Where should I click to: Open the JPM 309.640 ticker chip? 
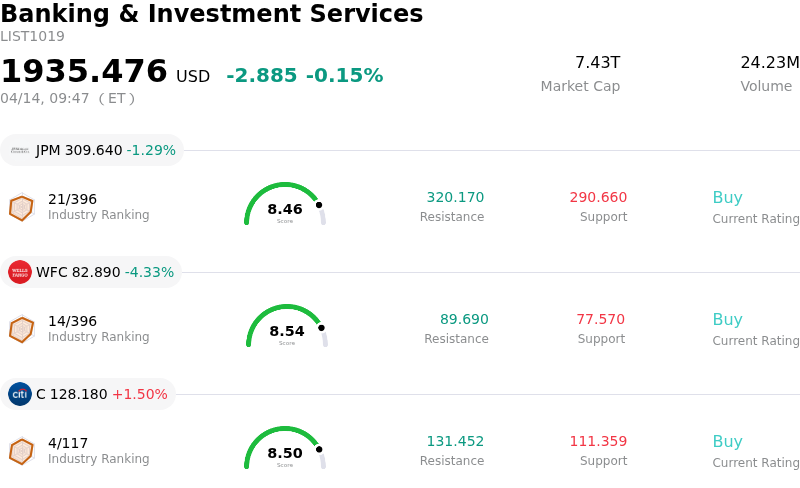click(92, 150)
